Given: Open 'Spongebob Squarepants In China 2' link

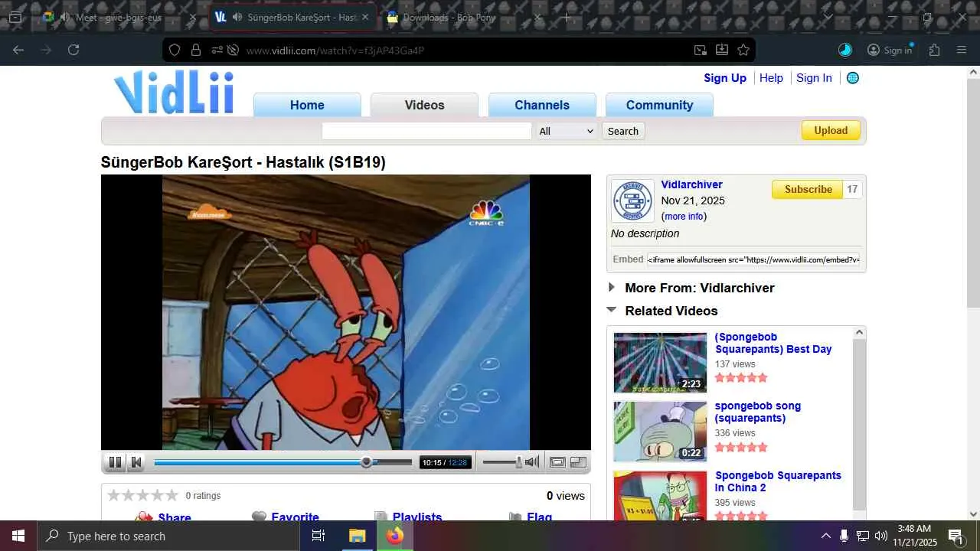Looking at the screenshot, I should pyautogui.click(x=778, y=481).
